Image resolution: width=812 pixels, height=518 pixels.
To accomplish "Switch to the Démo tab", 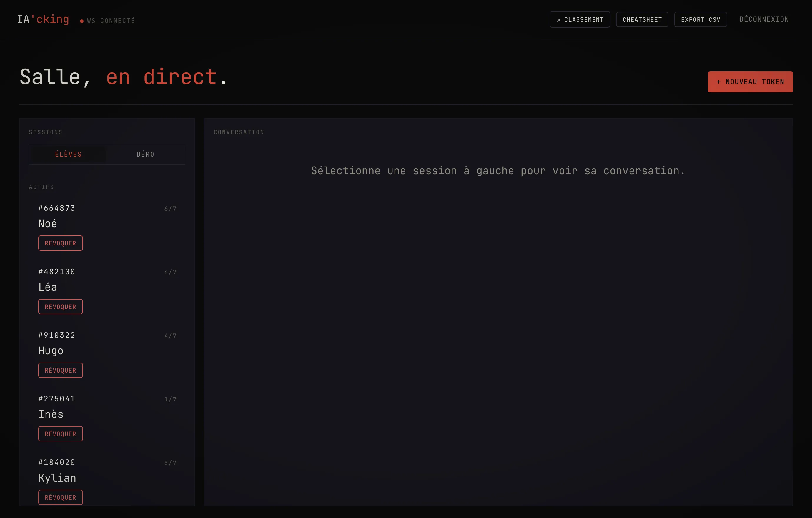I will point(145,154).
